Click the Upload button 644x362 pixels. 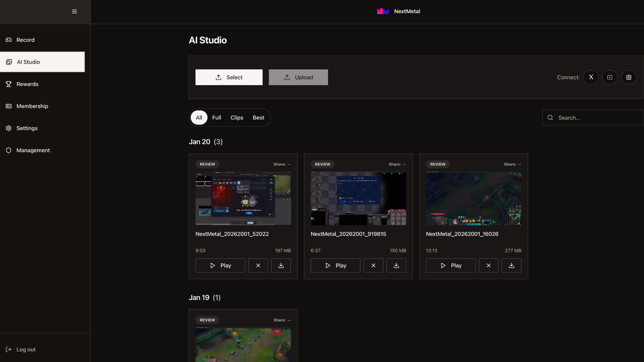click(x=298, y=77)
